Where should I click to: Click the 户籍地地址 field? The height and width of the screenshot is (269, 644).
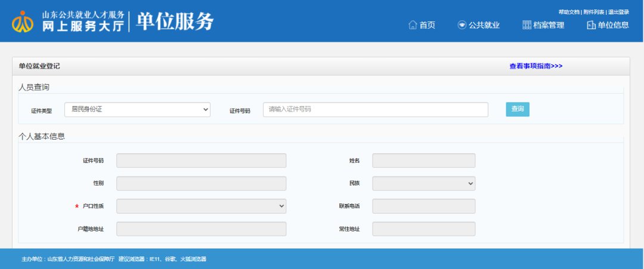click(x=201, y=229)
